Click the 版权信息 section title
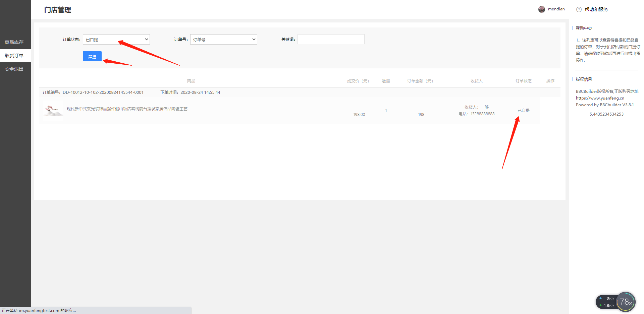The height and width of the screenshot is (314, 644). tap(584, 79)
